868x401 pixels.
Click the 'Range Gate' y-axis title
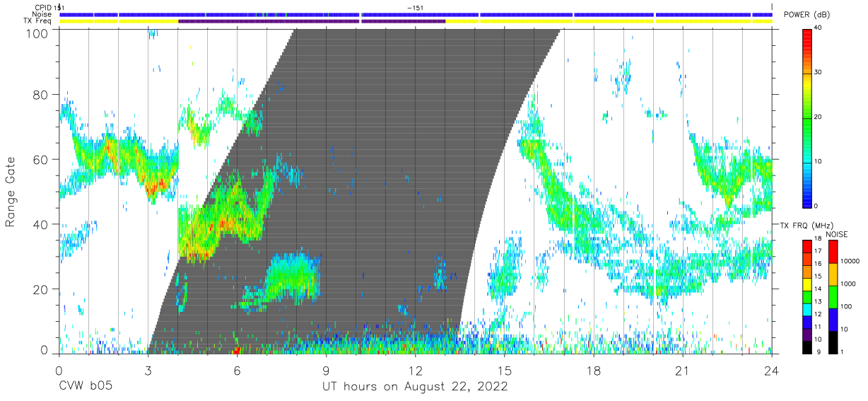[x=11, y=192]
